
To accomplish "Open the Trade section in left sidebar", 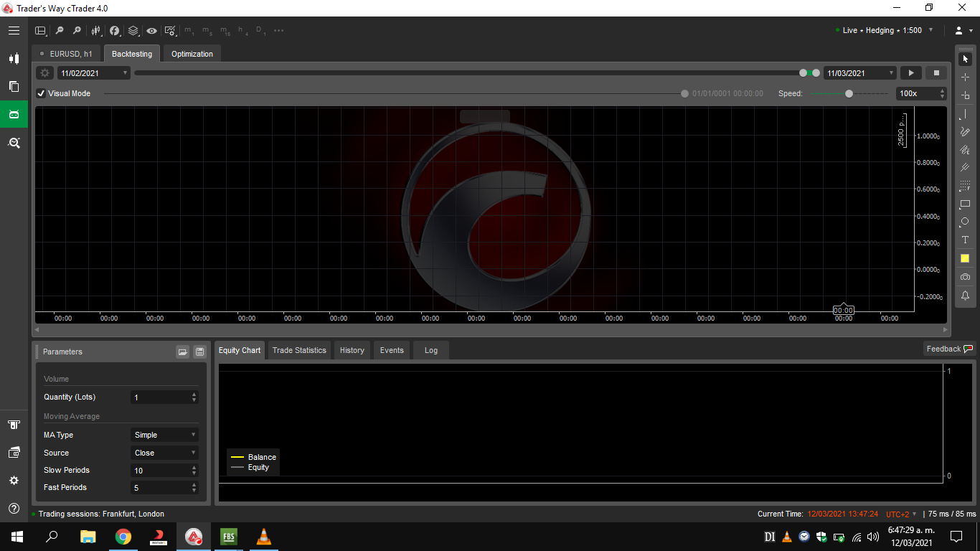I will tap(14, 59).
